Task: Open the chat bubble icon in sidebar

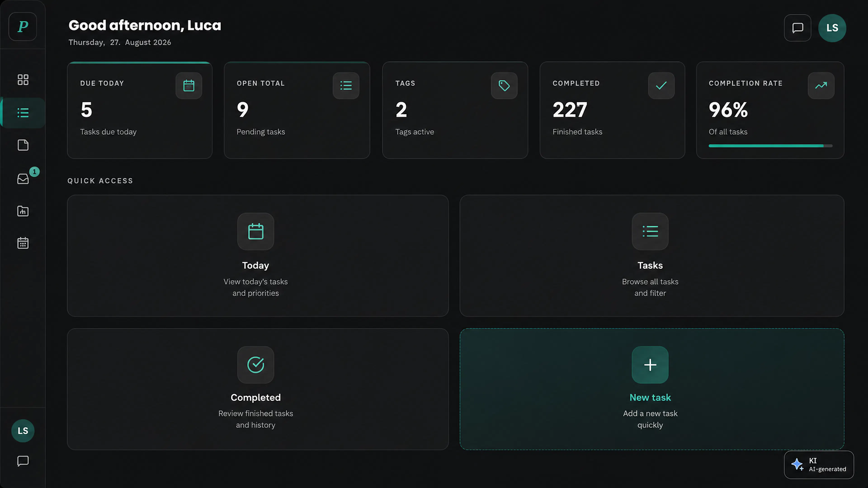Action: coord(23,461)
